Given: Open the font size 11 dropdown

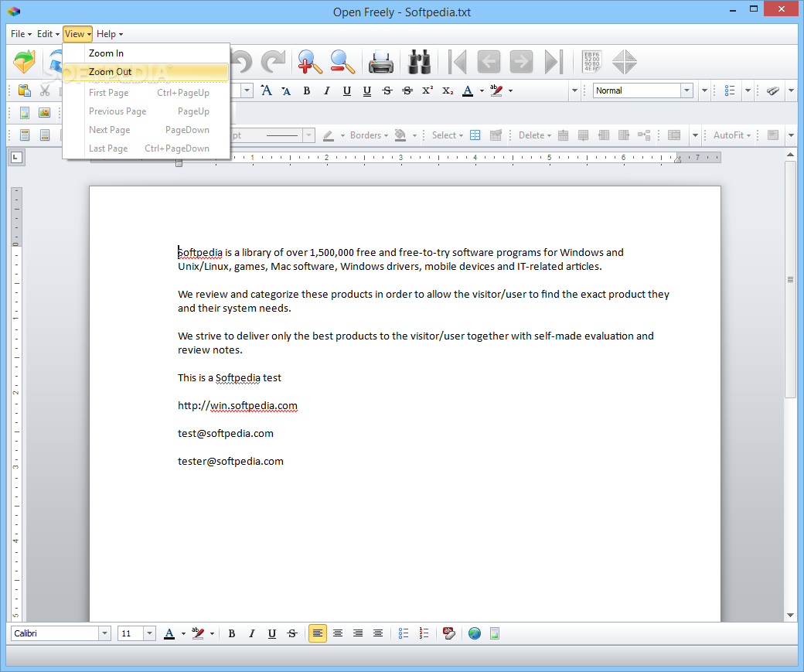Looking at the screenshot, I should (x=149, y=633).
